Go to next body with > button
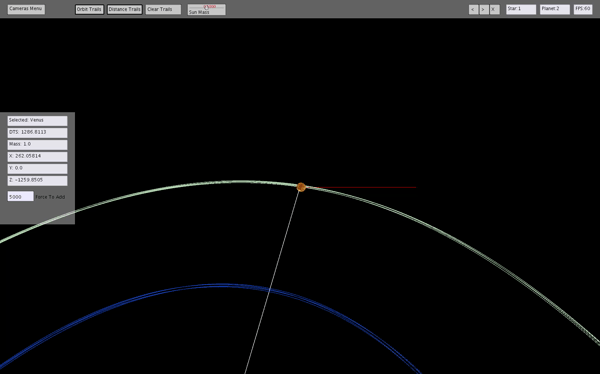The width and height of the screenshot is (600, 374). click(x=484, y=10)
